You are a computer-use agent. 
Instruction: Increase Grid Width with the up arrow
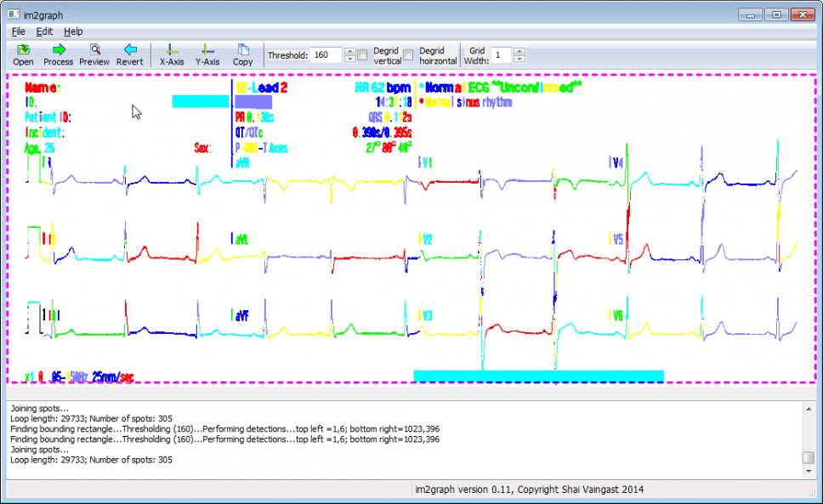point(519,51)
